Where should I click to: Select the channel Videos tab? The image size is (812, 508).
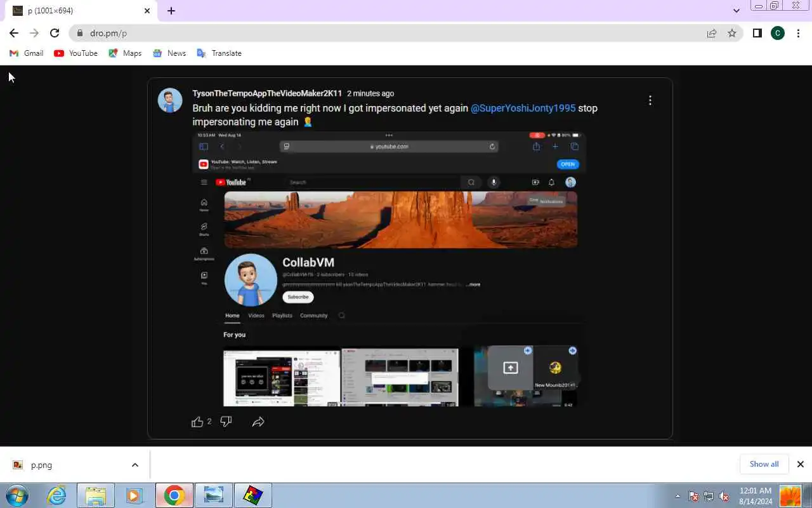(256, 316)
